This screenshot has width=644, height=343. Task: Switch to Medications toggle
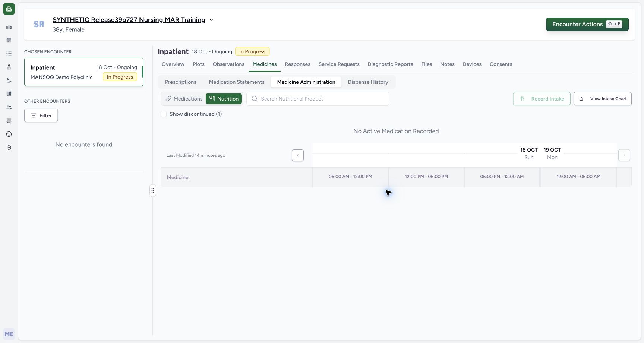click(x=184, y=99)
